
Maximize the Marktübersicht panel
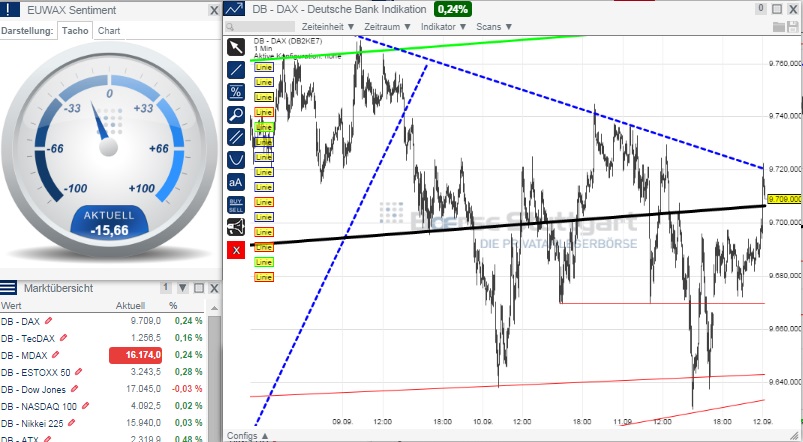pyautogui.click(x=199, y=288)
